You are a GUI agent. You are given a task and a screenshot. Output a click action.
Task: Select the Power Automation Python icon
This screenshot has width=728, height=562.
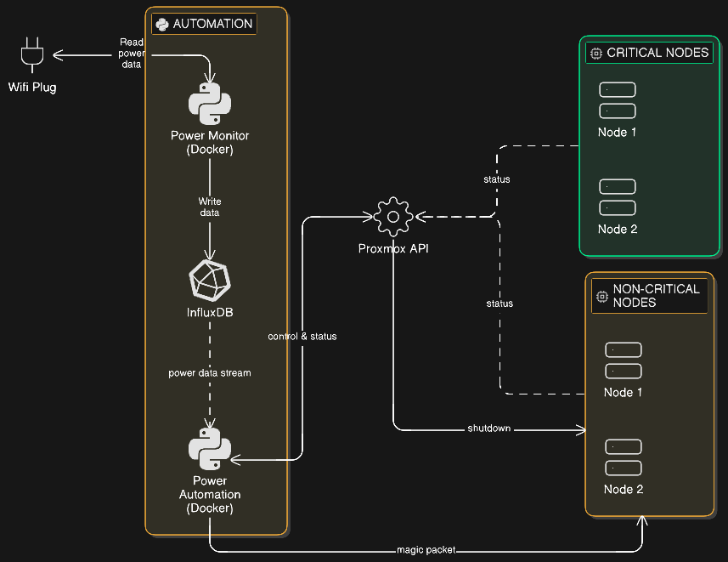pos(209,450)
